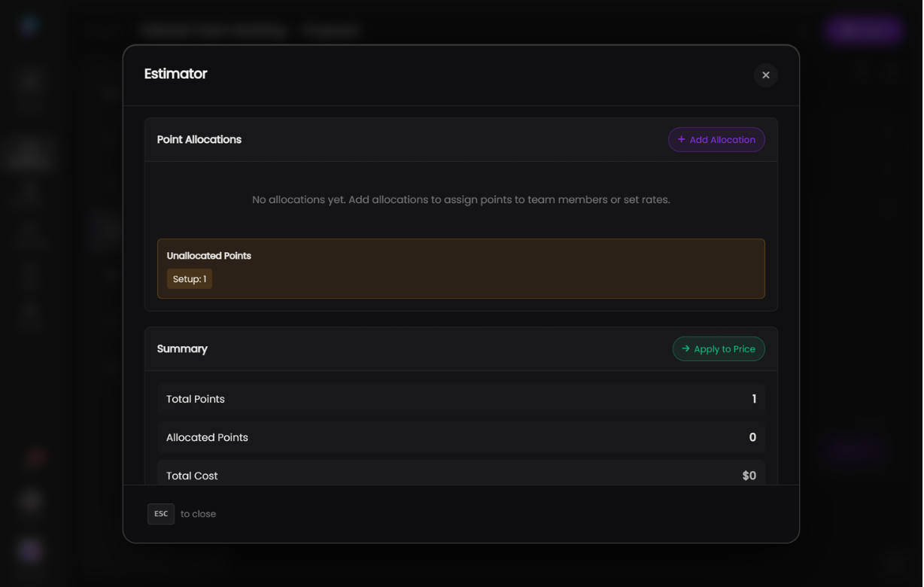Select the Setup: 1 points chip

[x=189, y=278]
